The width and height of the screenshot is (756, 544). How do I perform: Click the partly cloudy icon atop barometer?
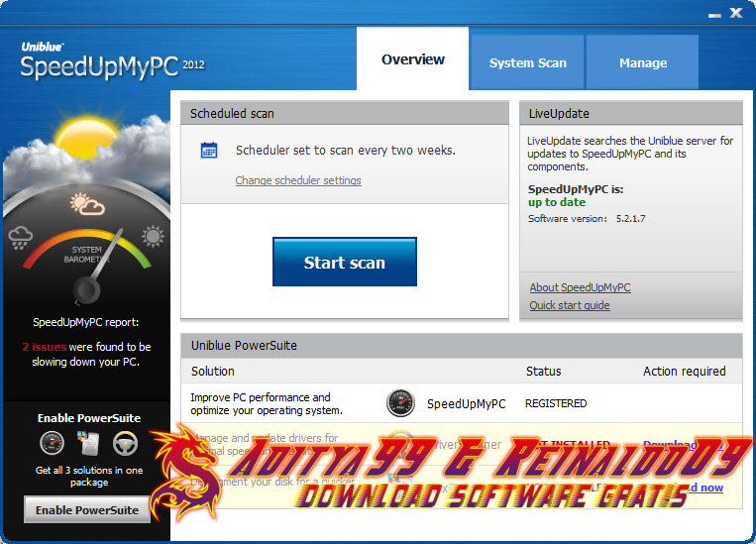coord(87,204)
